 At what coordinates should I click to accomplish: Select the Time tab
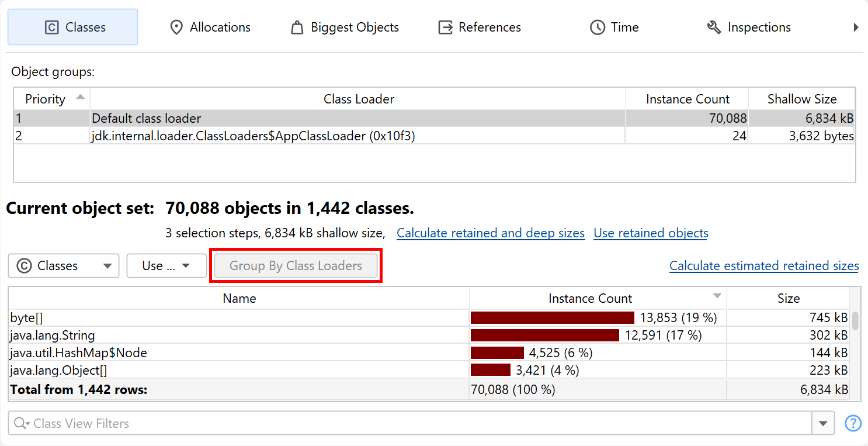(x=614, y=27)
